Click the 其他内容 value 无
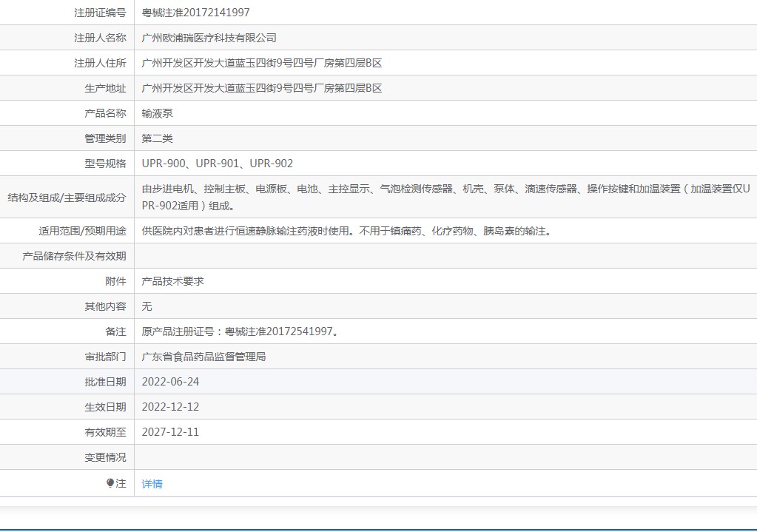 (147, 306)
